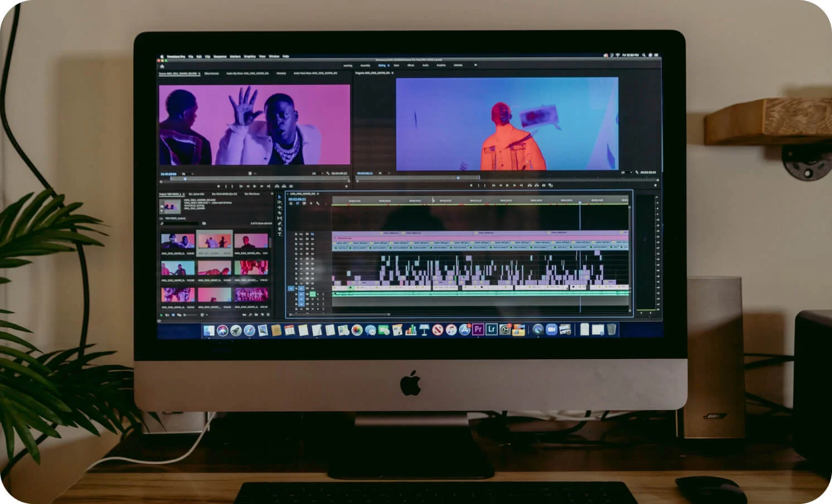Select the Type tool
This screenshot has height=504, width=832.
[279, 234]
